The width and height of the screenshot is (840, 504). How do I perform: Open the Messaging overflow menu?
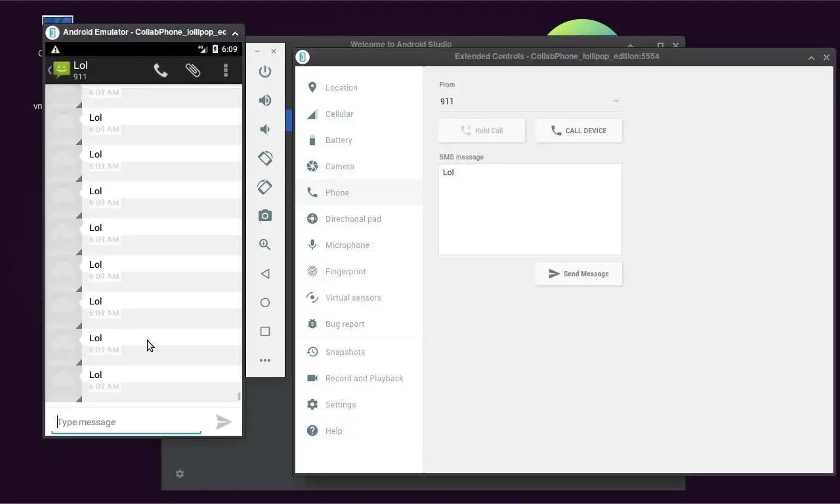(x=226, y=70)
